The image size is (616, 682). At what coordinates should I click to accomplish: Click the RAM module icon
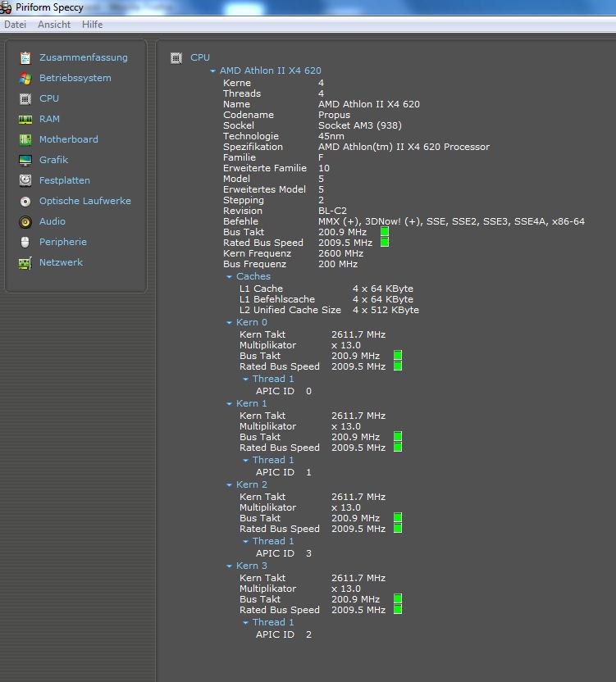pyautogui.click(x=25, y=119)
